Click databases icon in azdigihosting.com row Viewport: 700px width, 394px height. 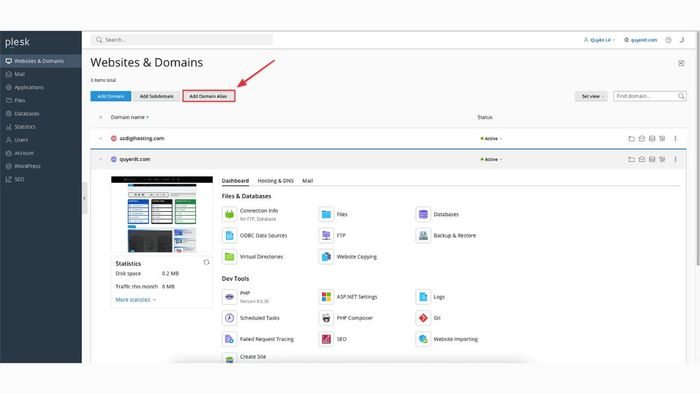pos(652,138)
